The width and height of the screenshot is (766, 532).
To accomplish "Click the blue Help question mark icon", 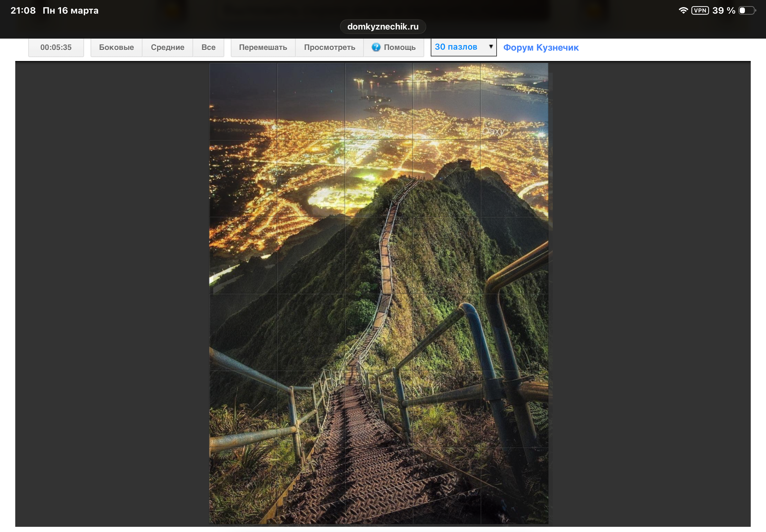I will pos(376,47).
